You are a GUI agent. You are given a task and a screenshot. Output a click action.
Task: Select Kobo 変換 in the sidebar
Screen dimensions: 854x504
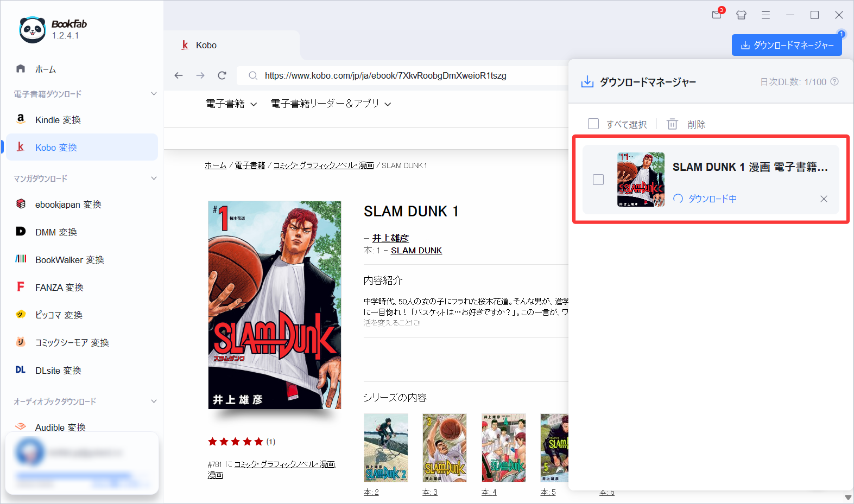pyautogui.click(x=81, y=148)
